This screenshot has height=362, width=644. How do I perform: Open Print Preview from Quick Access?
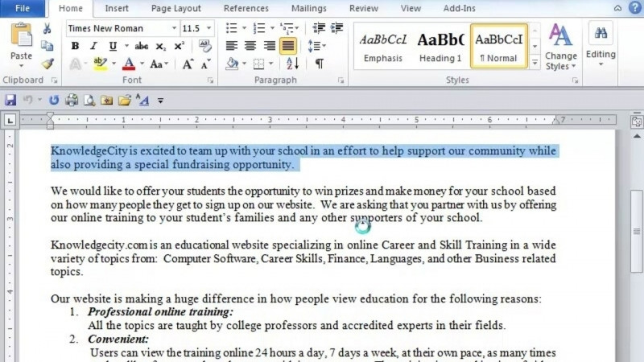89,100
